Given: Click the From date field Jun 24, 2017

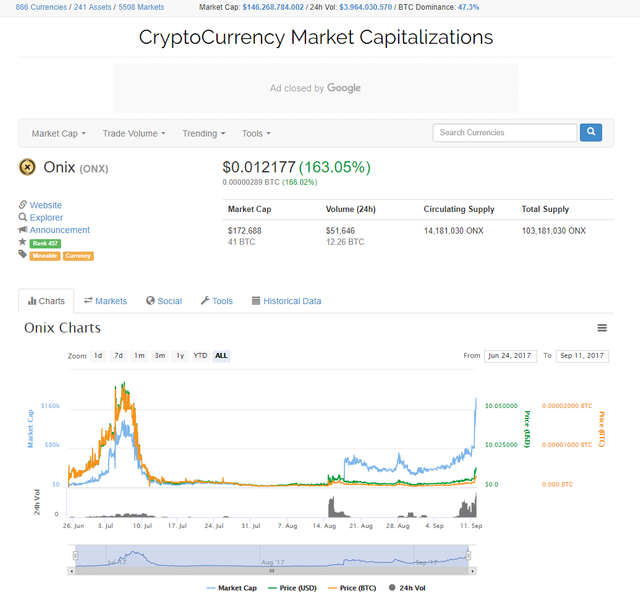Looking at the screenshot, I should (x=510, y=356).
